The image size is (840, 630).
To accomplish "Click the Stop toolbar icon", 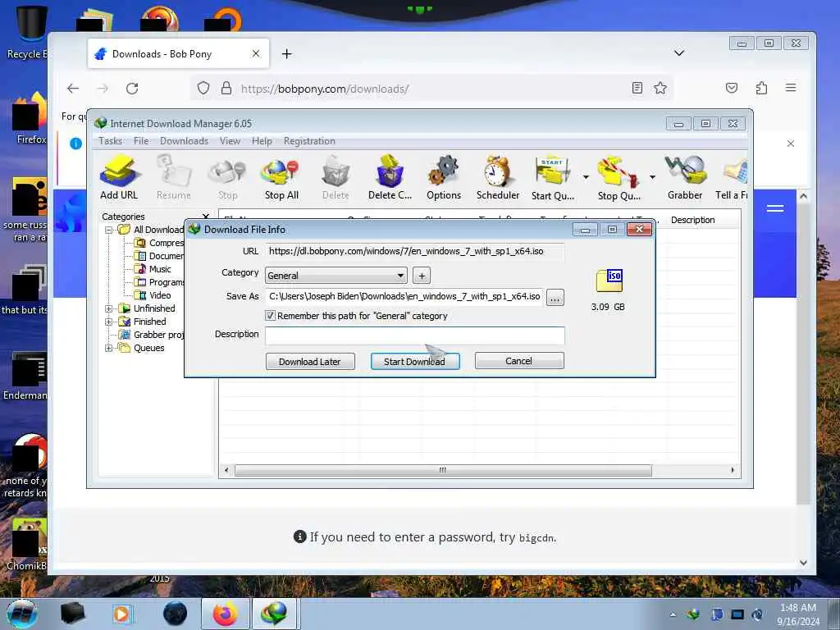I will tap(228, 178).
